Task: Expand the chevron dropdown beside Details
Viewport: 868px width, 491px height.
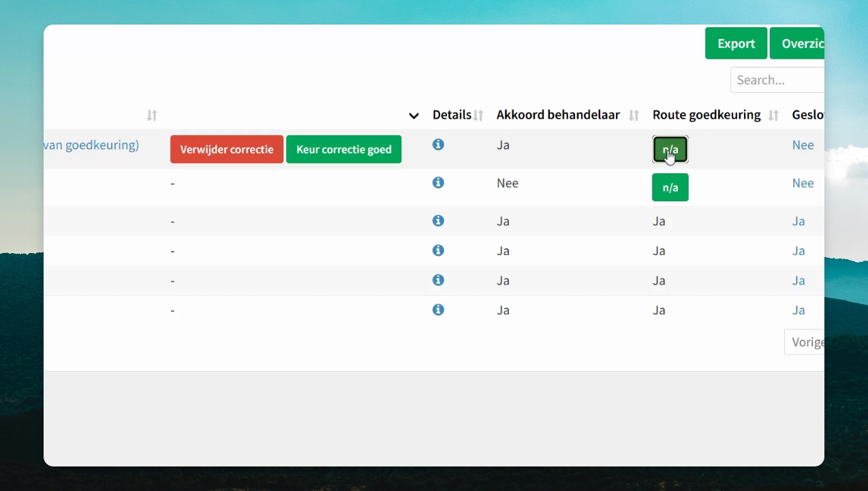Action: point(414,116)
